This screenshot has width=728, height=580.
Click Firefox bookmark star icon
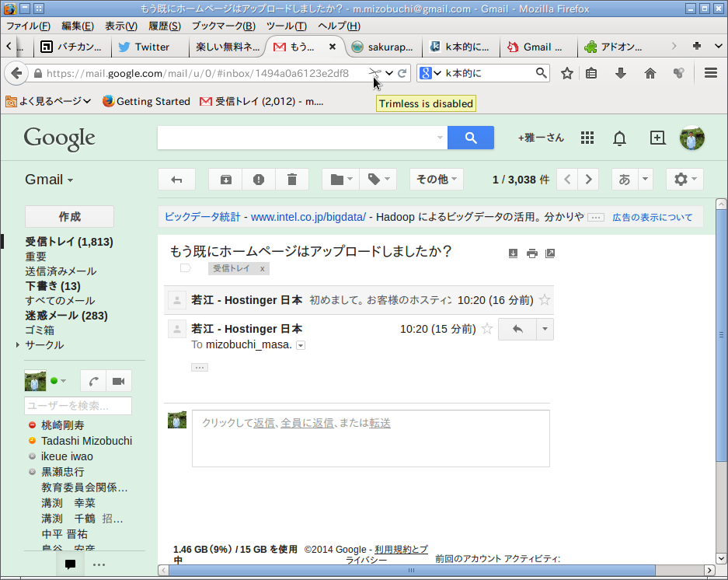567,73
